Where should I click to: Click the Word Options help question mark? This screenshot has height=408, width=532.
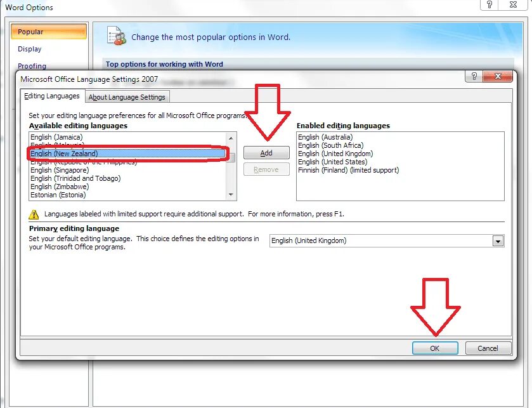pyautogui.click(x=490, y=4)
